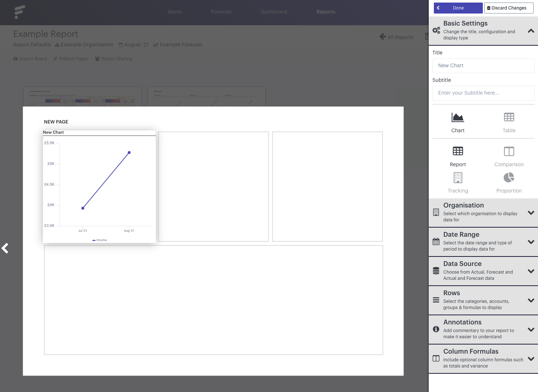Expand the Annotations section chevron
538x392 pixels.
pyautogui.click(x=531, y=330)
